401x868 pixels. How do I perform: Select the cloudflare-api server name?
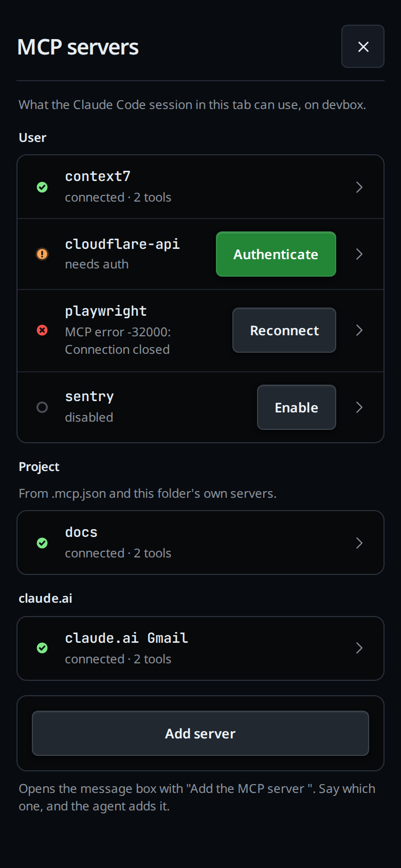(122, 244)
